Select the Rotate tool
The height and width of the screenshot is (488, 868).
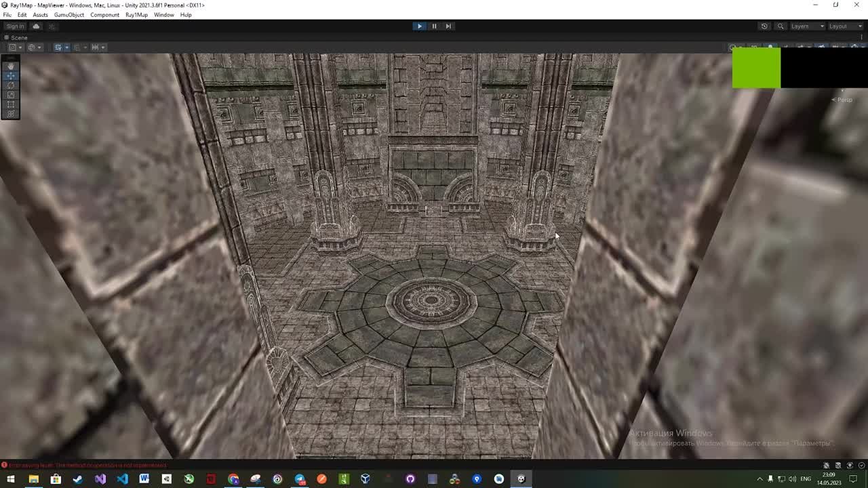(10, 85)
